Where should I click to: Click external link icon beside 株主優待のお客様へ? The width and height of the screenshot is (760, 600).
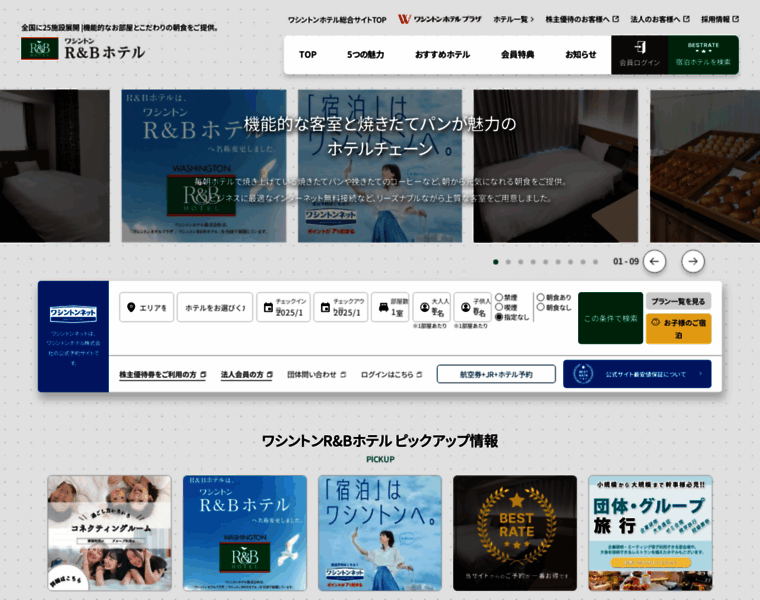pyautogui.click(x=616, y=19)
